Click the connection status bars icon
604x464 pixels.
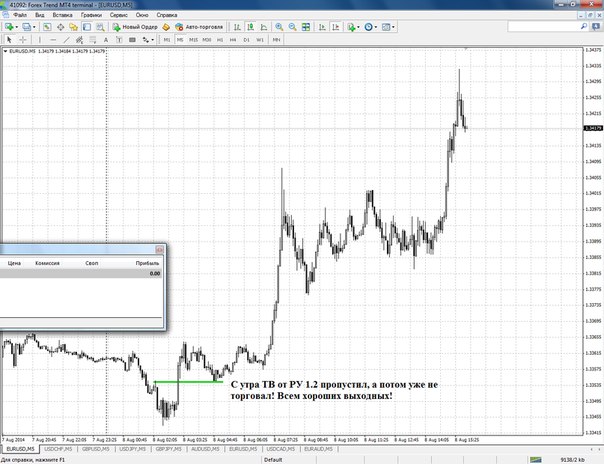click(535, 460)
